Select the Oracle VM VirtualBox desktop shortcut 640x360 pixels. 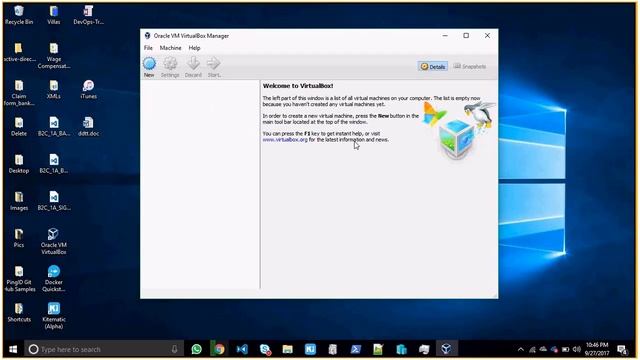(x=53, y=242)
